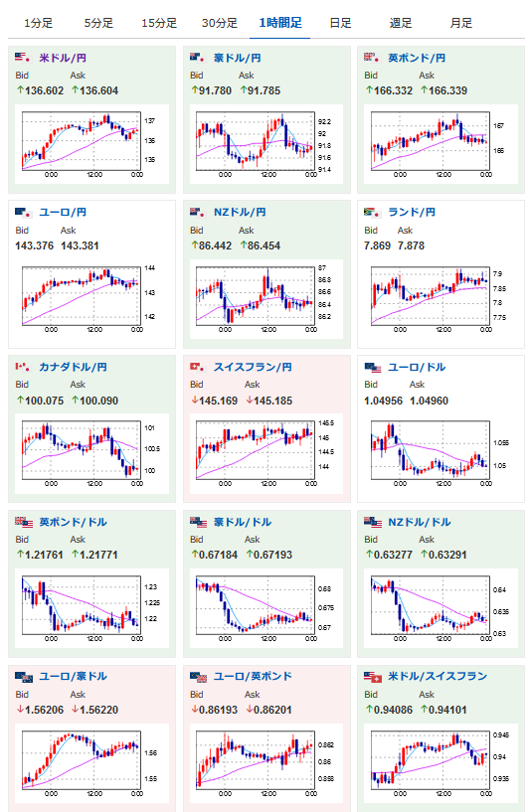Click the Swiss flag icon beside スイスフラン/円
528x812 pixels.
(x=198, y=367)
